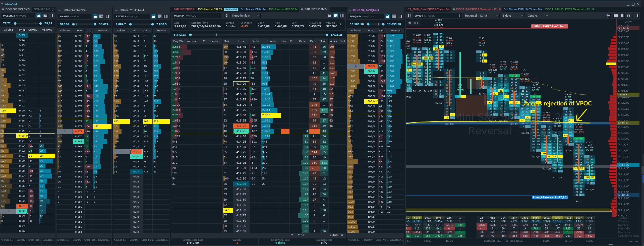
Task: Open the S&PLIVE MESM24 tab hamburger menu
Action: (x=302, y=9)
